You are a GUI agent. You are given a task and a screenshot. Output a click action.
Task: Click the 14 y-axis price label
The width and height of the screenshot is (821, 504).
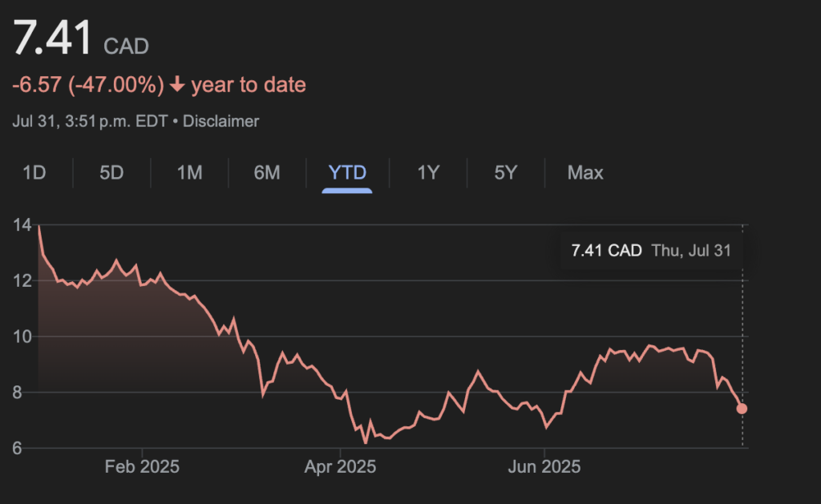22,226
